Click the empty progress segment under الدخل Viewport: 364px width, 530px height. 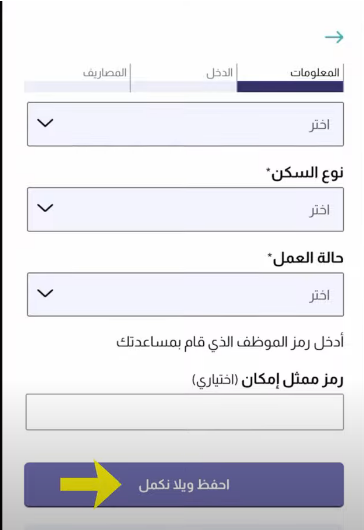[x=184, y=87]
